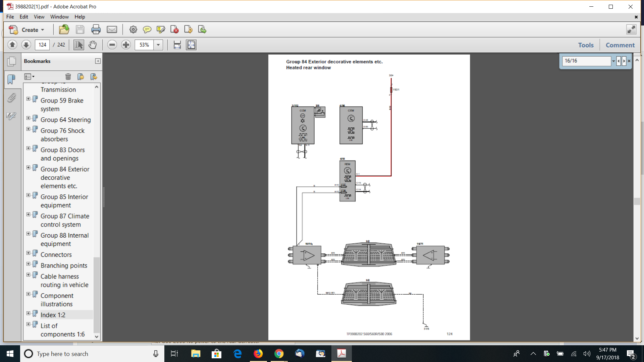Toggle fit one full page view
This screenshot has height=362, width=644.
(x=191, y=45)
